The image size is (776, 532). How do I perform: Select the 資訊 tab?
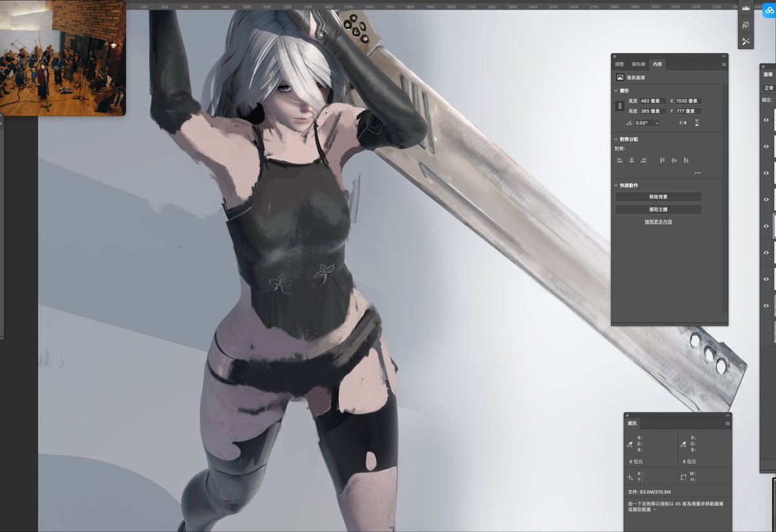coord(632,423)
